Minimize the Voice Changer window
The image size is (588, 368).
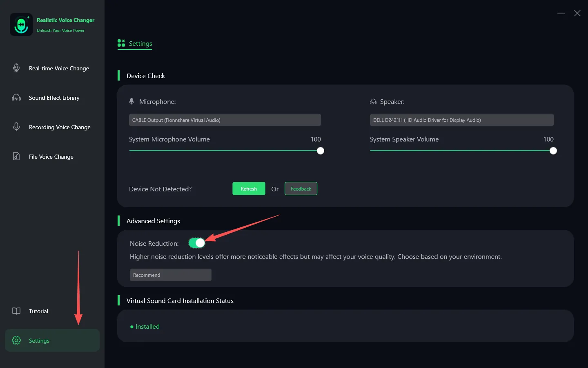point(561,13)
